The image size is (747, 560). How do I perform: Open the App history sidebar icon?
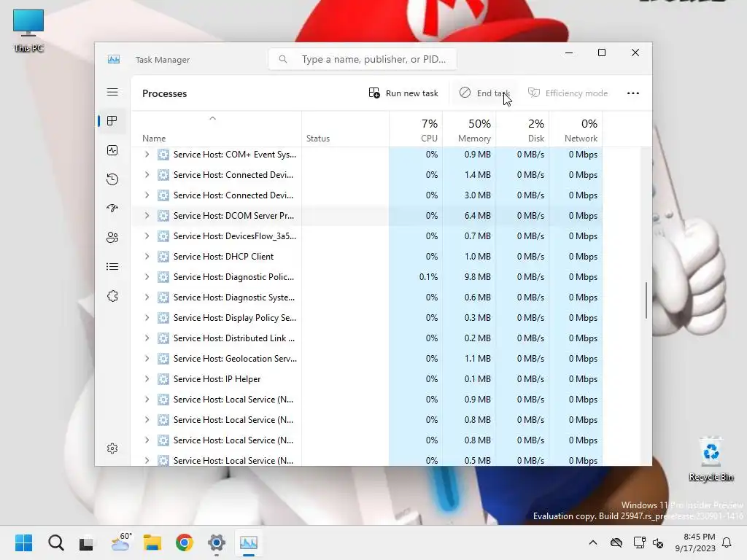point(112,179)
